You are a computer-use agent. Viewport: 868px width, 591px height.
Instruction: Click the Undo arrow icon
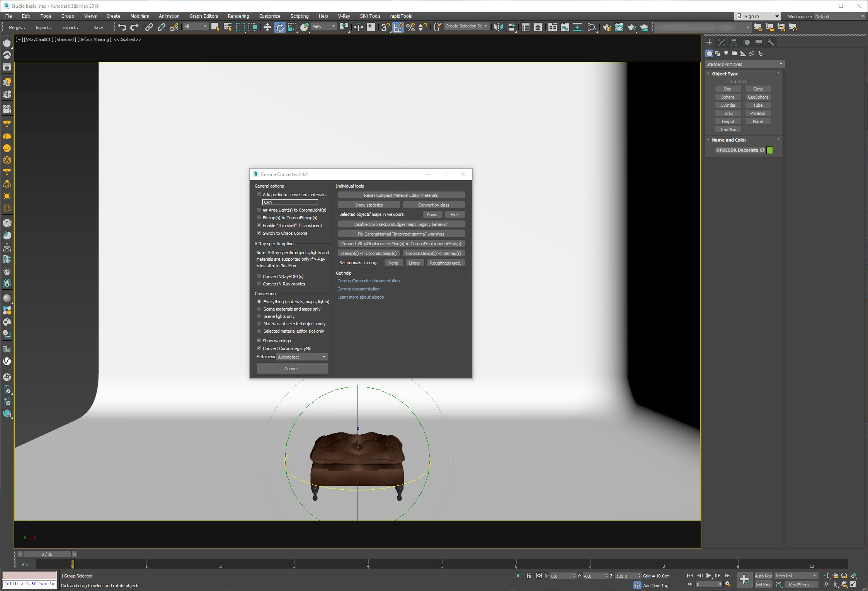[122, 27]
